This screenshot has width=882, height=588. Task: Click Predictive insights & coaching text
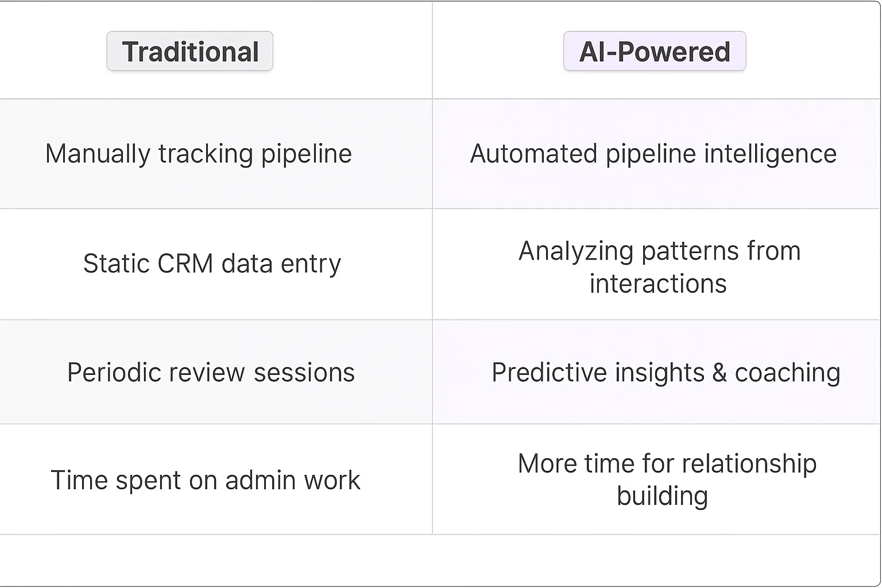[666, 373]
